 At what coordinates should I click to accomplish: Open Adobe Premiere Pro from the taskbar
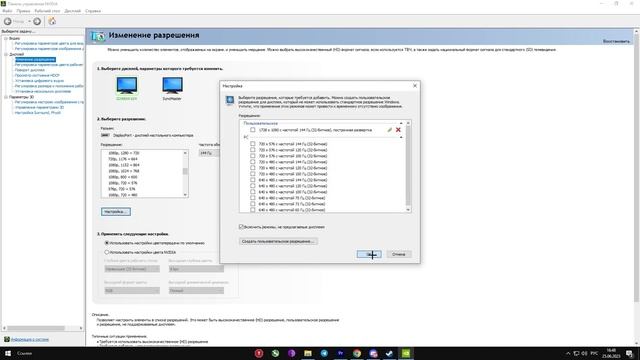click(340, 353)
